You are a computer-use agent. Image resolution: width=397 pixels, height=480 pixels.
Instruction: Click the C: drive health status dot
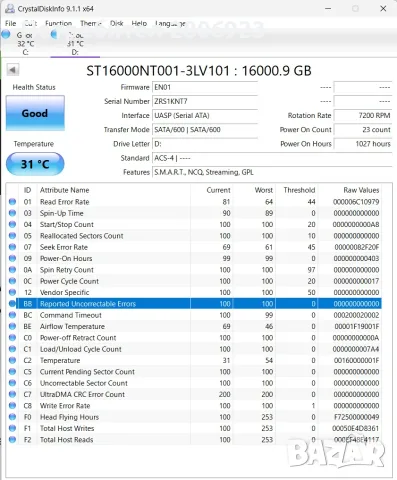point(6,34)
